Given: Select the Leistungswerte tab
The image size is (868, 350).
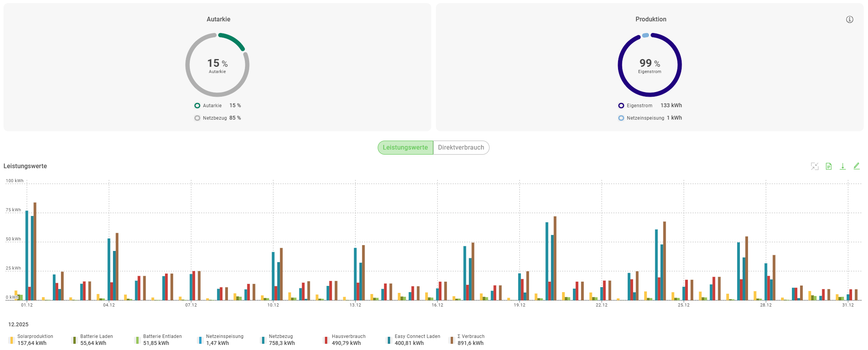Looking at the screenshot, I should 405,148.
